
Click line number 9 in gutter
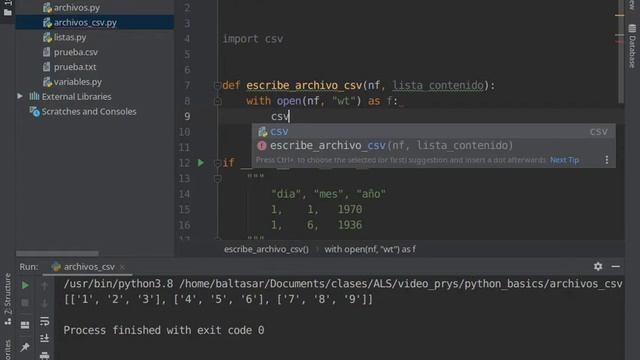point(187,117)
